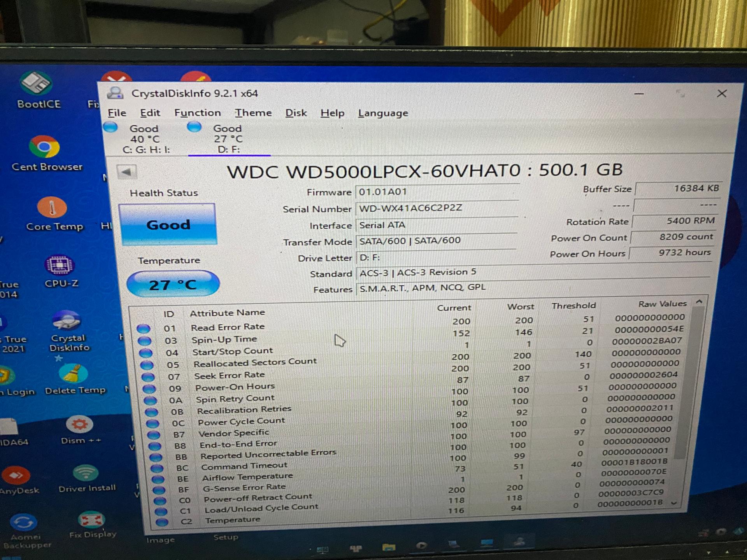The image size is (747, 560).
Task: Click the Attribute Name column header
Action: click(227, 313)
